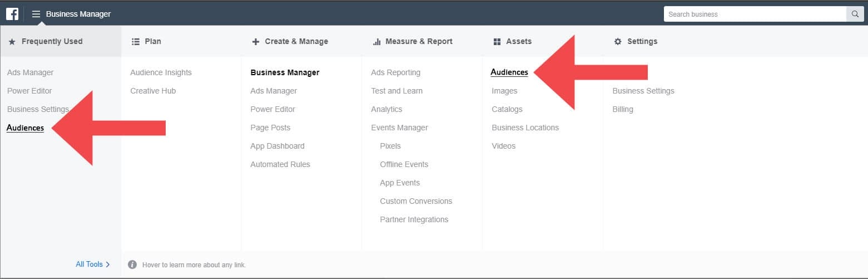Click the Business Manager title in header
This screenshot has width=868, height=279.
[x=78, y=14]
